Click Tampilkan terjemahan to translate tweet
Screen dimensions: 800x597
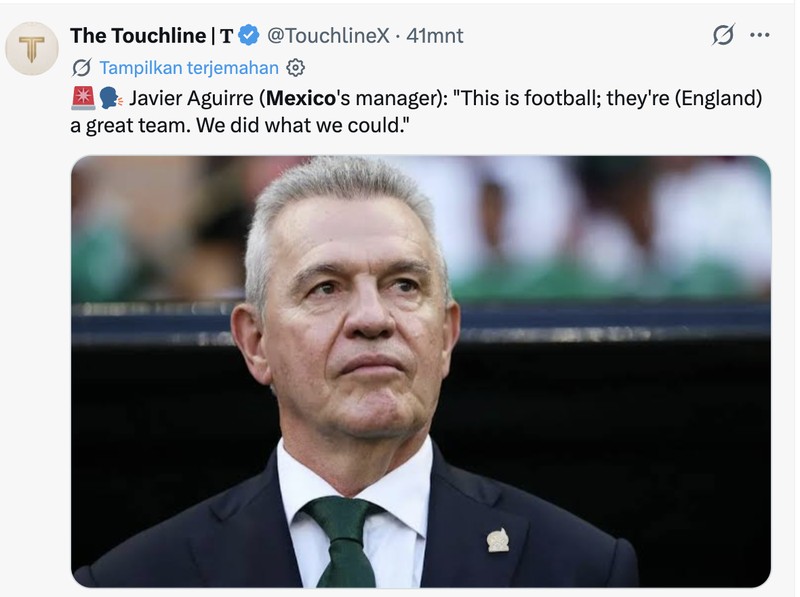189,67
